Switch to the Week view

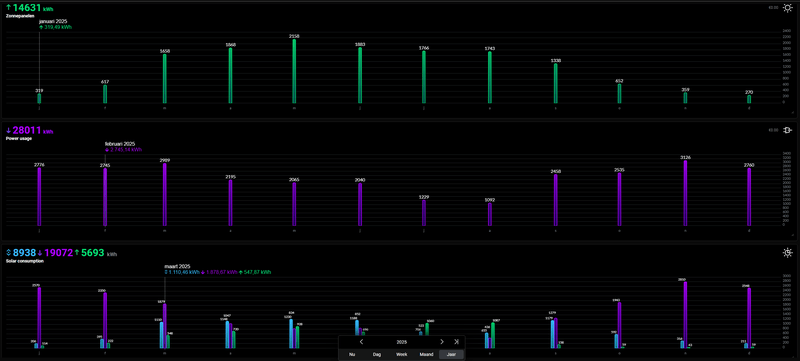coord(402,354)
